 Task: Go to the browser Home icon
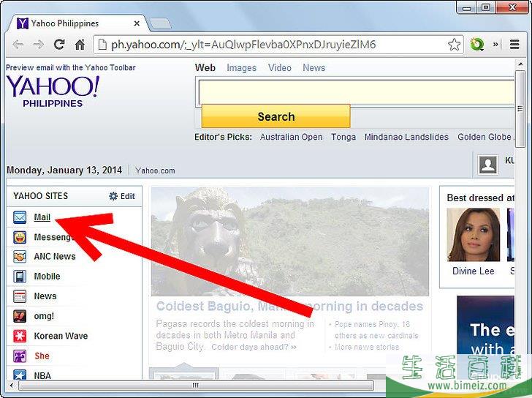point(80,45)
